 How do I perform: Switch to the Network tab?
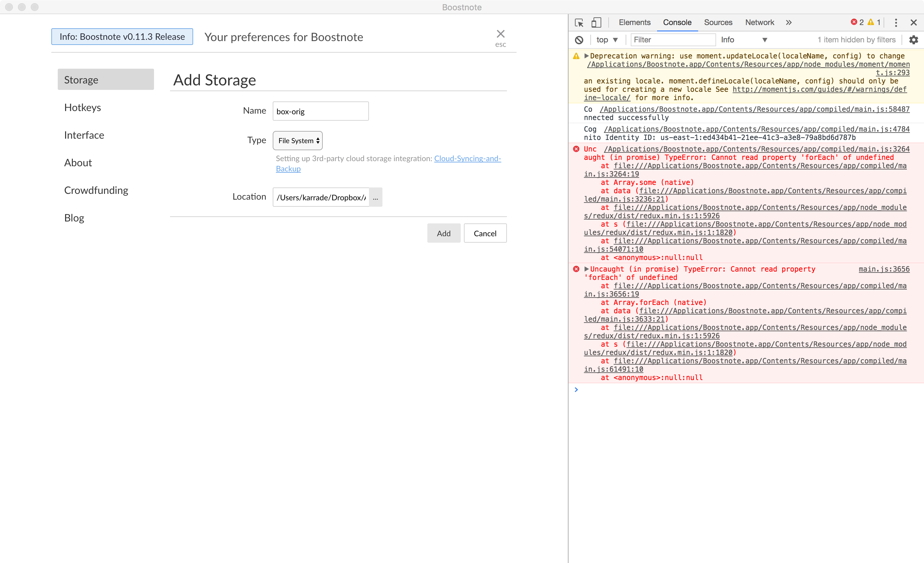(x=759, y=22)
